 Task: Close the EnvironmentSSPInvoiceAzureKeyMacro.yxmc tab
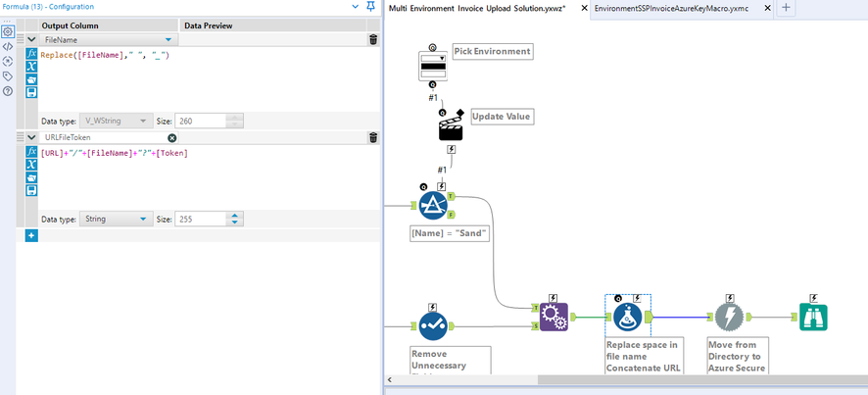pos(767,8)
